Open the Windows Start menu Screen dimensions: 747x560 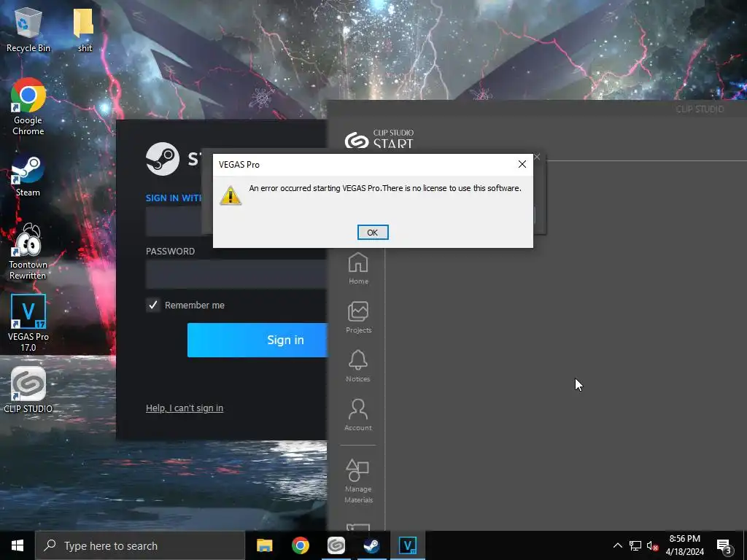click(x=18, y=545)
